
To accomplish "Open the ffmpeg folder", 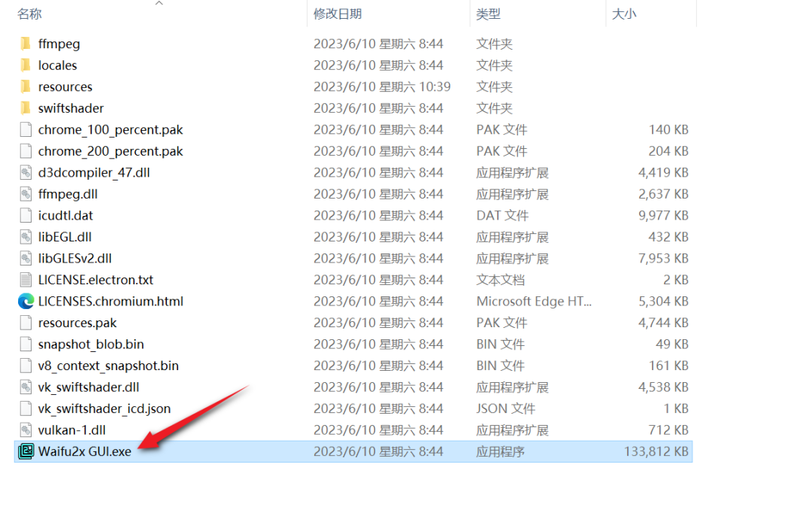I will [x=57, y=44].
